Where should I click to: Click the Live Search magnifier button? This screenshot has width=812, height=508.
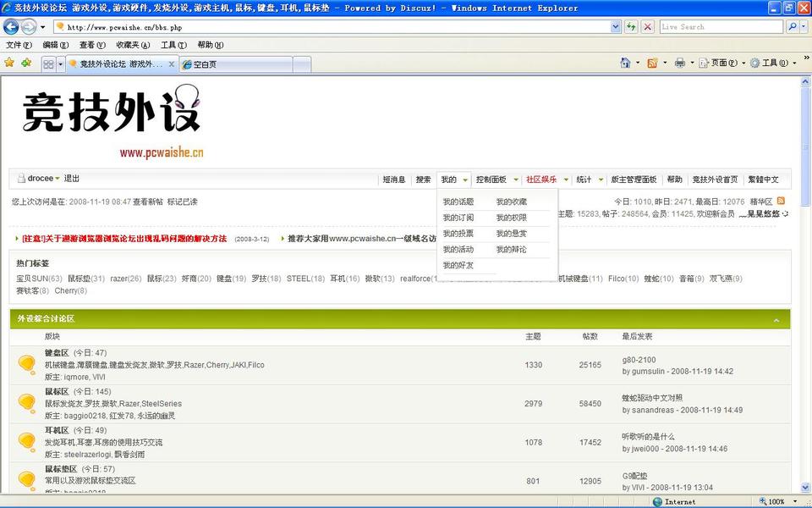792,27
